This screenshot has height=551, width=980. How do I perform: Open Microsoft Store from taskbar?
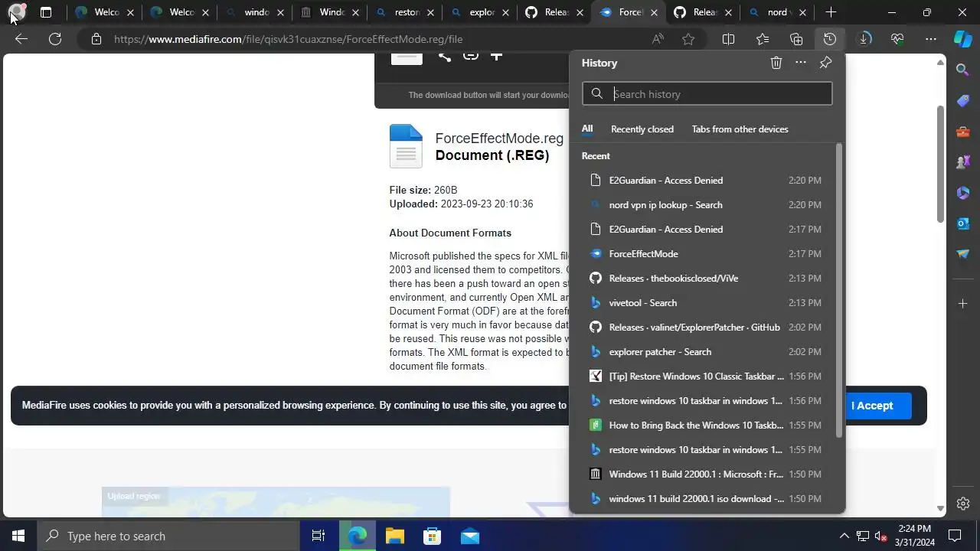[x=432, y=536]
